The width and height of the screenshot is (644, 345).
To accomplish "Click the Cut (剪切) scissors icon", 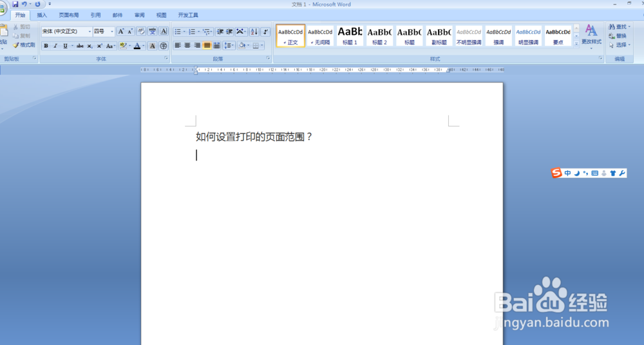I will tap(16, 26).
